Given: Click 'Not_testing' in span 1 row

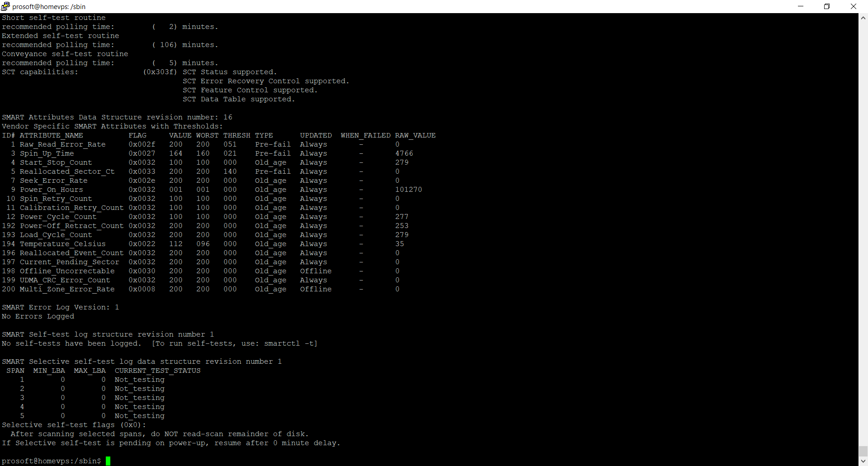Looking at the screenshot, I should [140, 380].
